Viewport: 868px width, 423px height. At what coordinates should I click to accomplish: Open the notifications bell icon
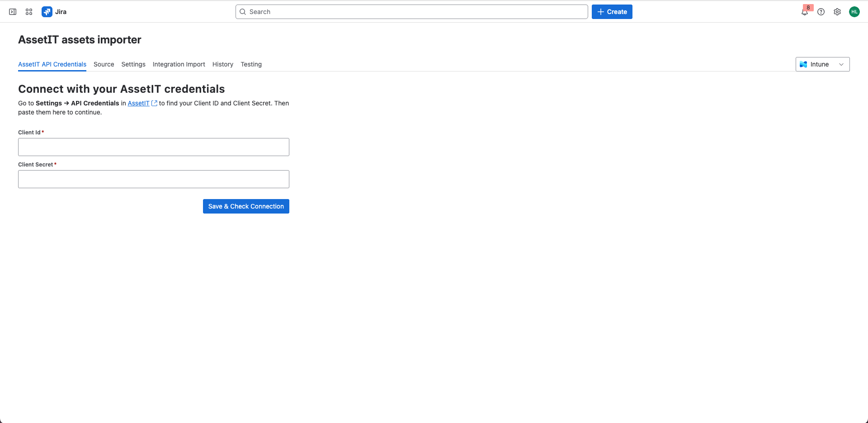coord(805,12)
